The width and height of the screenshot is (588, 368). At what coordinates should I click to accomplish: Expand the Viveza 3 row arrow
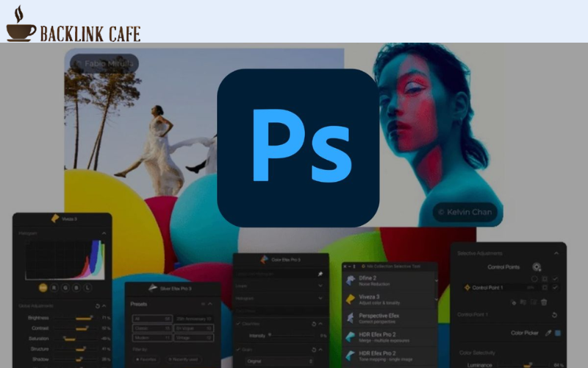[436, 300]
